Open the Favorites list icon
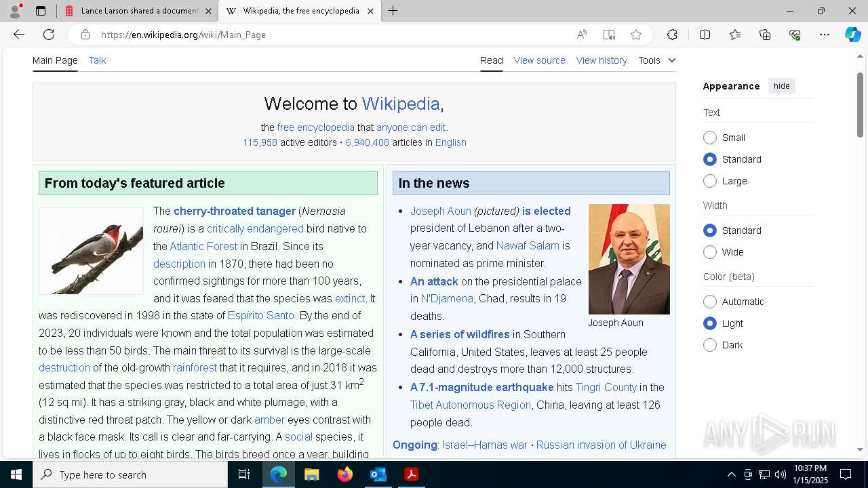Image resolution: width=868 pixels, height=488 pixels. (x=735, y=35)
